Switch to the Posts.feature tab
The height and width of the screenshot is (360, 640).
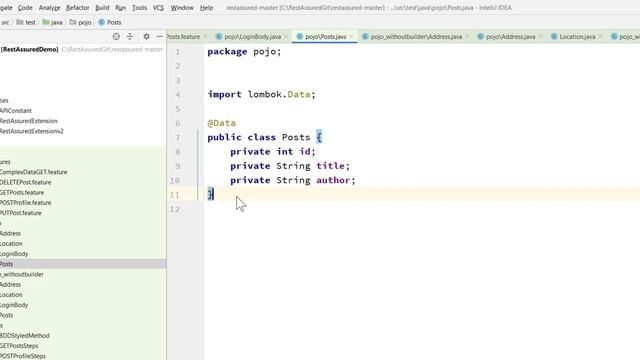[x=183, y=36]
